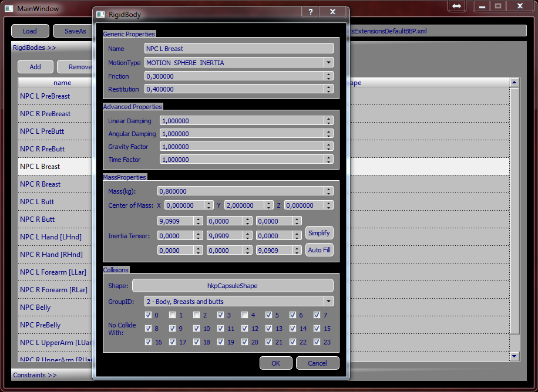This screenshot has width=538, height=392.
Task: Select NPC R Butt in the list
Action: (x=38, y=219)
